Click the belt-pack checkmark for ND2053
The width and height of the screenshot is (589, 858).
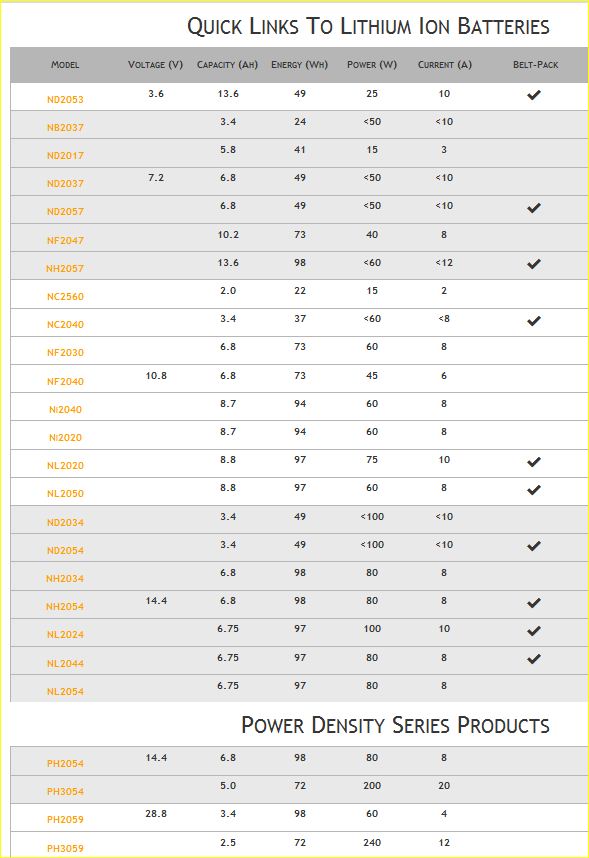(x=534, y=95)
